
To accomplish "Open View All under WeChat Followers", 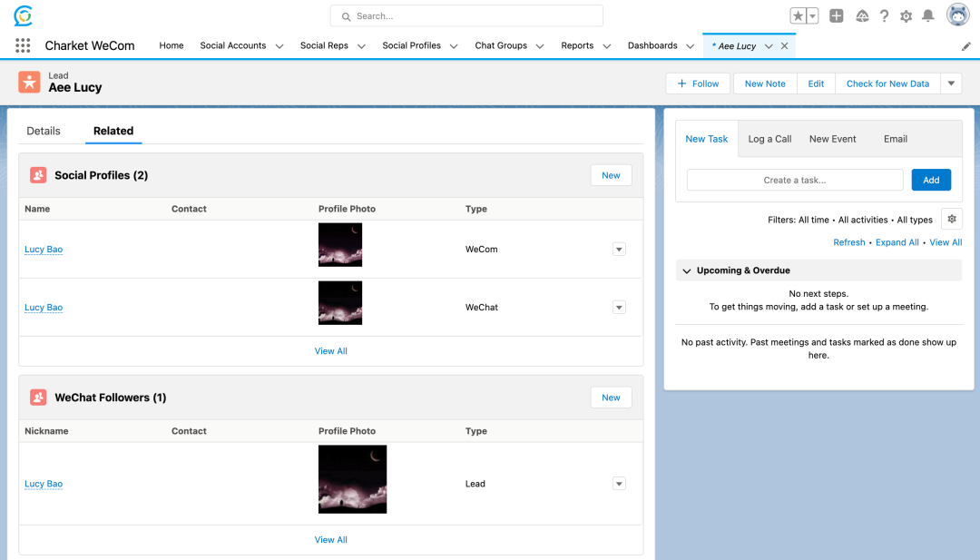I will (331, 540).
